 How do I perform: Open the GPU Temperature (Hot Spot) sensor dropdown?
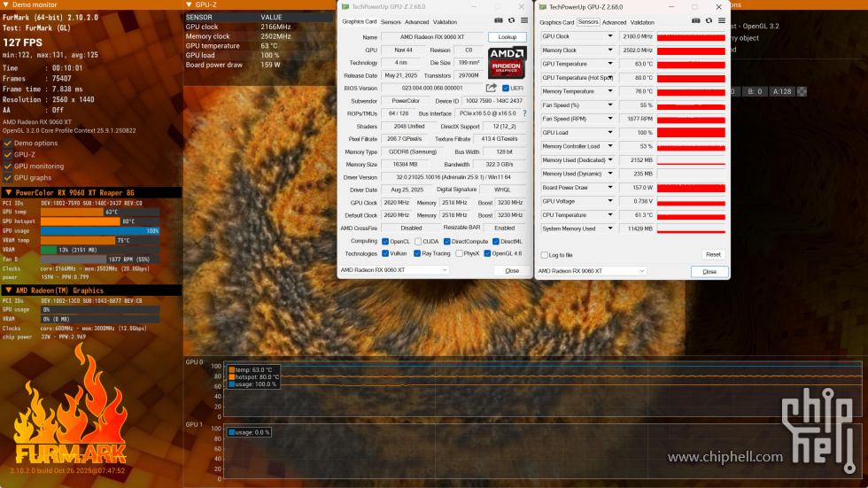(x=609, y=78)
